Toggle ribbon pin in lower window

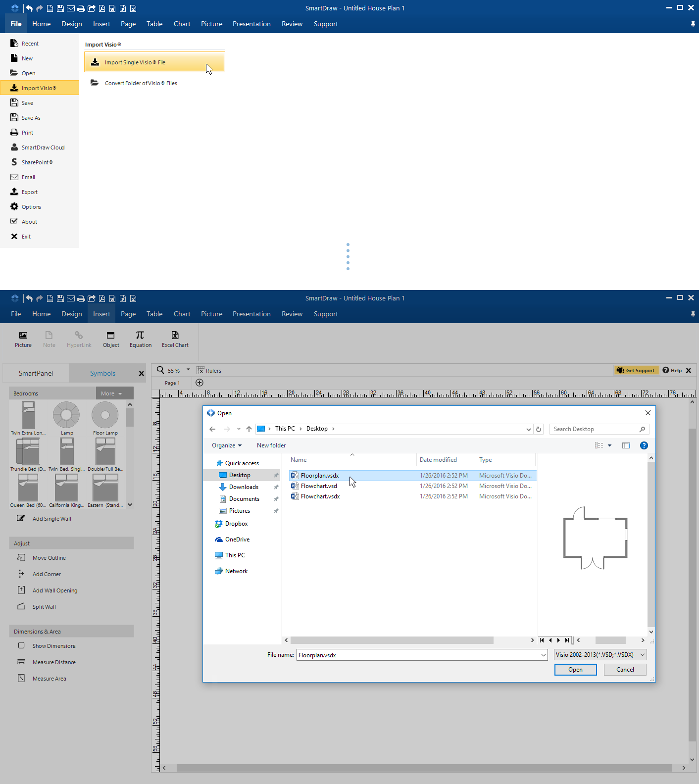[x=693, y=314]
